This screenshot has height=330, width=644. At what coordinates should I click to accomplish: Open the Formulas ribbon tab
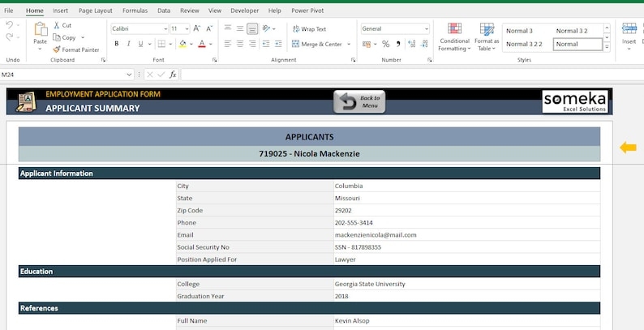coord(135,11)
